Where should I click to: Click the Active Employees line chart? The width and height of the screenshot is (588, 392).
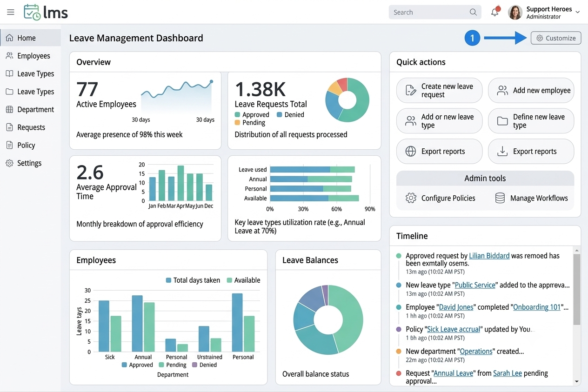[x=177, y=97]
